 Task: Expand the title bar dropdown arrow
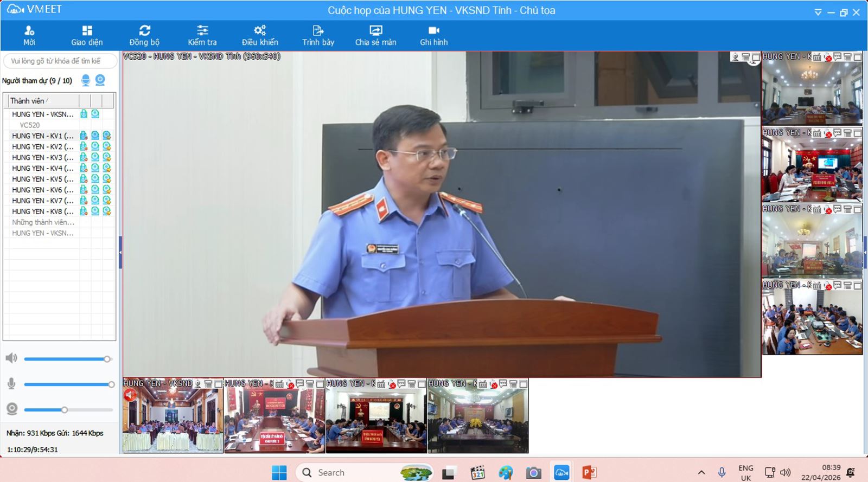[x=818, y=12]
